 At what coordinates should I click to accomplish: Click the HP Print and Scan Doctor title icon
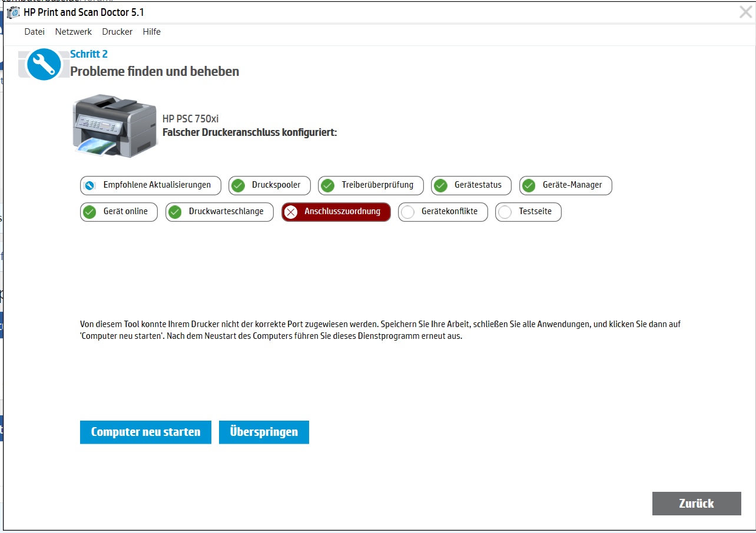point(13,12)
